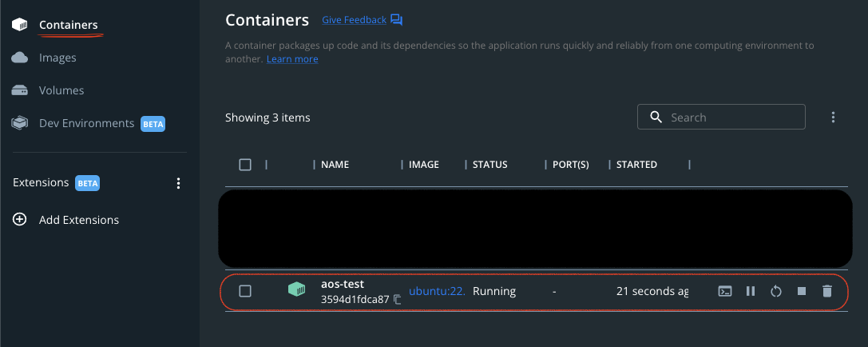Screen dimensions: 868x347
Task: Sort containers by IMAGE column
Action: (x=424, y=165)
